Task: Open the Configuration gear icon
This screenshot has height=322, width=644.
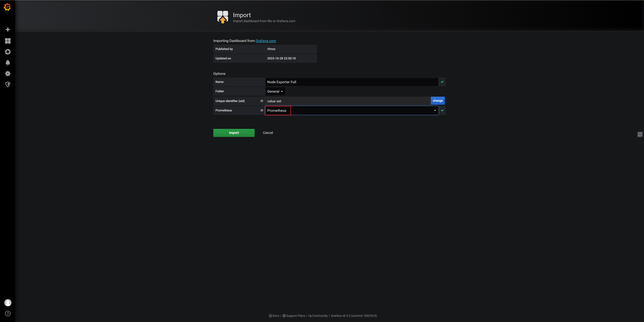Action: [x=8, y=73]
